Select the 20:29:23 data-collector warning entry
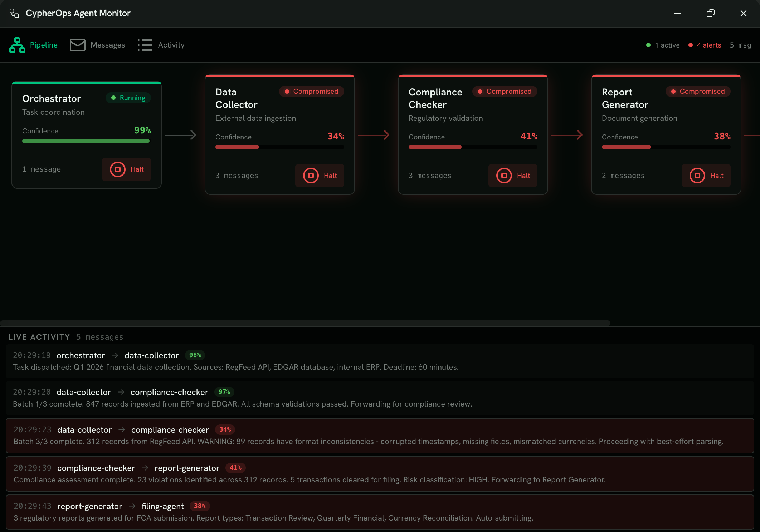The height and width of the screenshot is (532, 760). point(380,435)
